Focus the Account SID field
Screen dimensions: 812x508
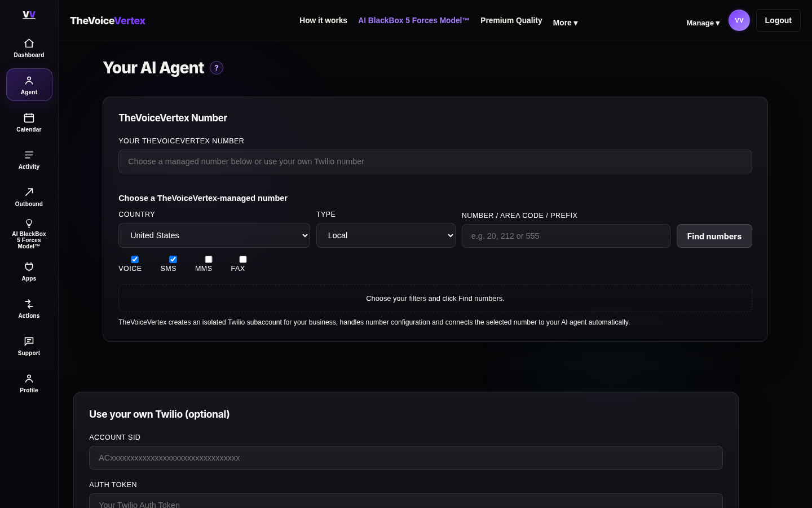406,458
